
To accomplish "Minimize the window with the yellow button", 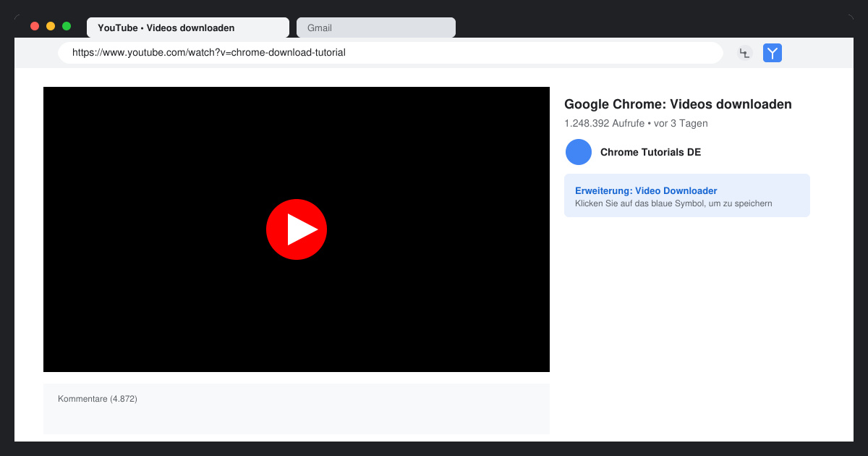I will click(51, 26).
